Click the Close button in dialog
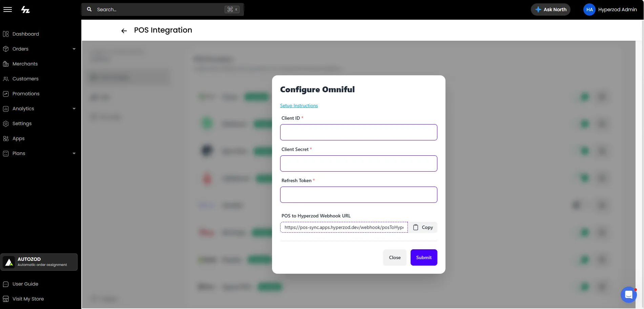644x309 pixels. click(x=395, y=257)
